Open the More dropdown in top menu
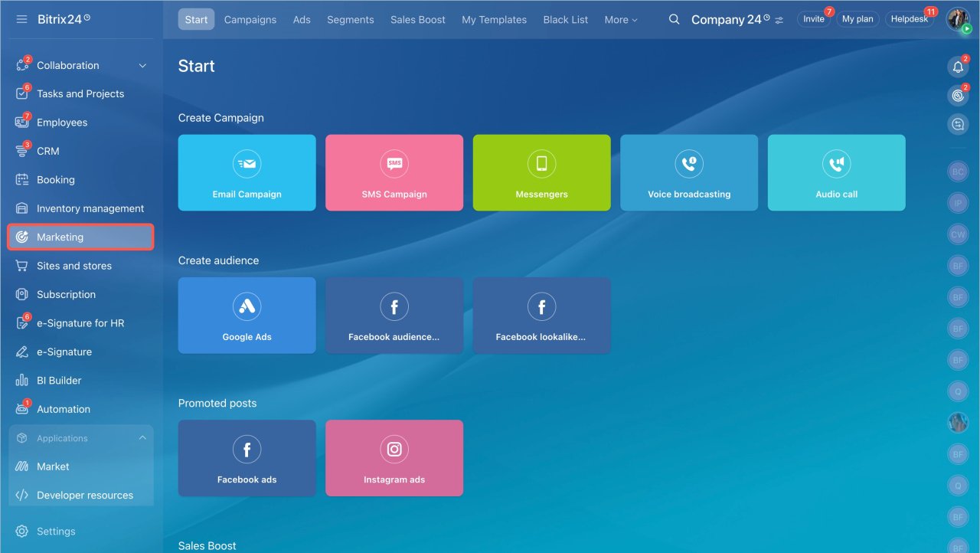 click(620, 20)
